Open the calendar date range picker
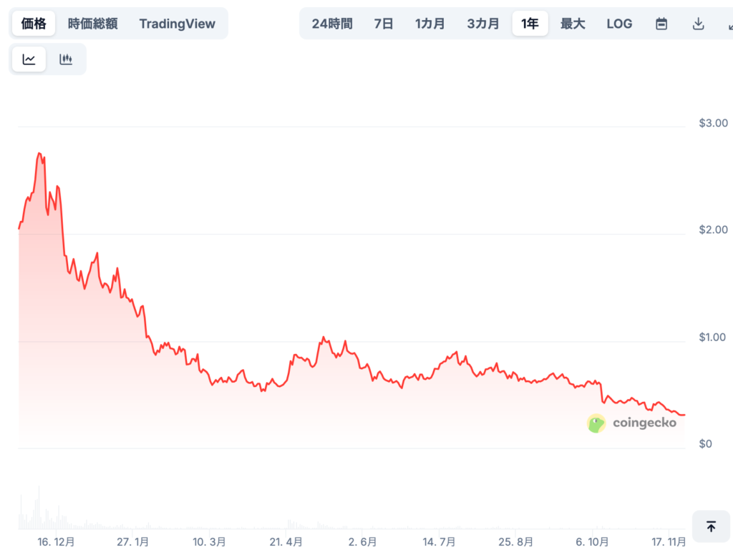The width and height of the screenshot is (733, 560). click(x=660, y=23)
